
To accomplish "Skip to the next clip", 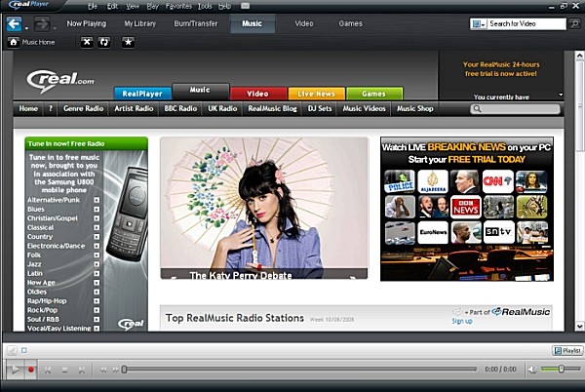I will 81,370.
